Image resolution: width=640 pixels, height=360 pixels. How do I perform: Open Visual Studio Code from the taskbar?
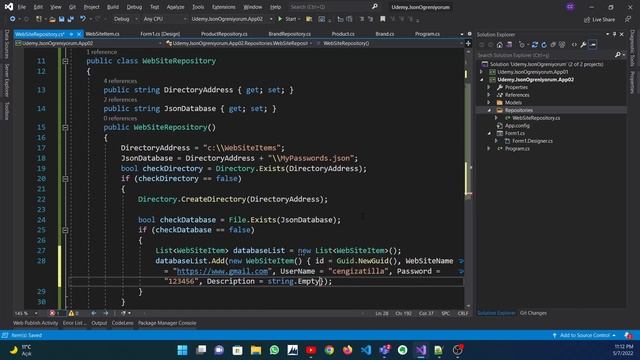(366, 350)
